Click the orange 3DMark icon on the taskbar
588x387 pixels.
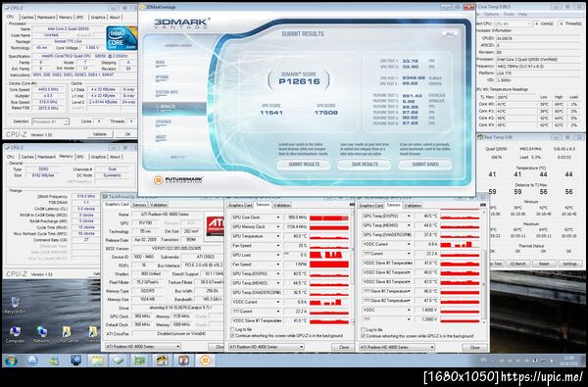(205, 361)
